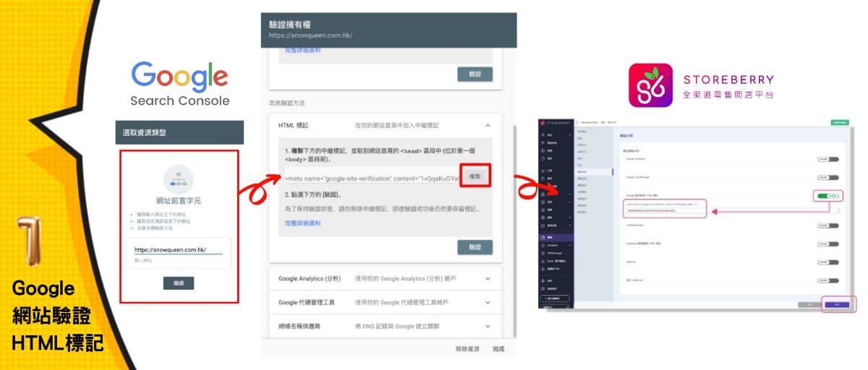Open upper 完整詳細資料 link at dialog top
The height and width of the screenshot is (370, 868).
coord(302,50)
